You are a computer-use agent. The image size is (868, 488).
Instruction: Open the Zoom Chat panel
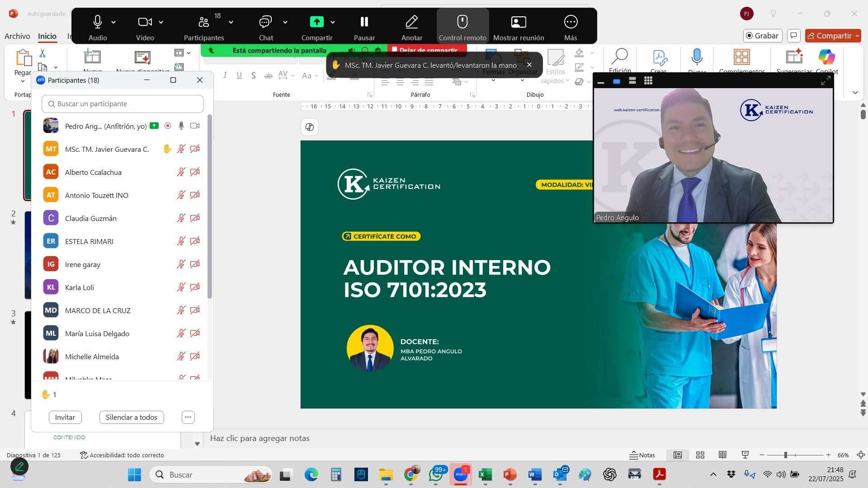pyautogui.click(x=265, y=22)
